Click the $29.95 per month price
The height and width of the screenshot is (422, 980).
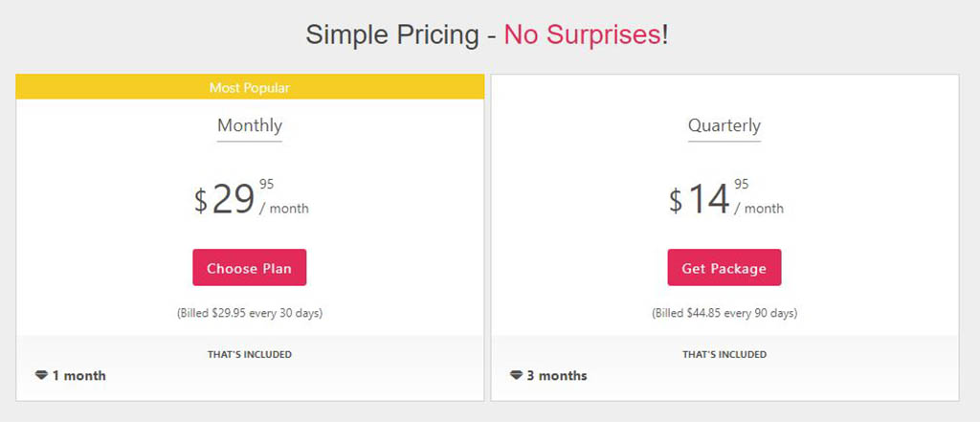coord(251,199)
